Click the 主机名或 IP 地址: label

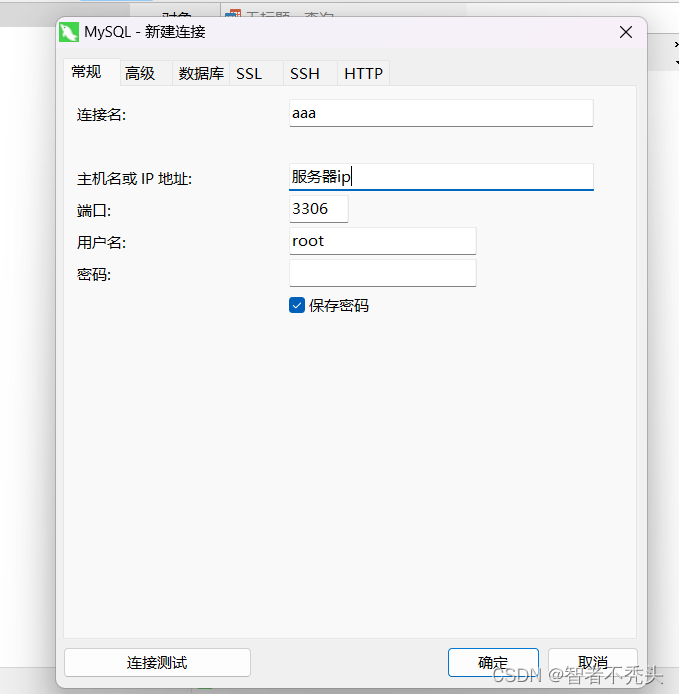pyautogui.click(x=134, y=179)
